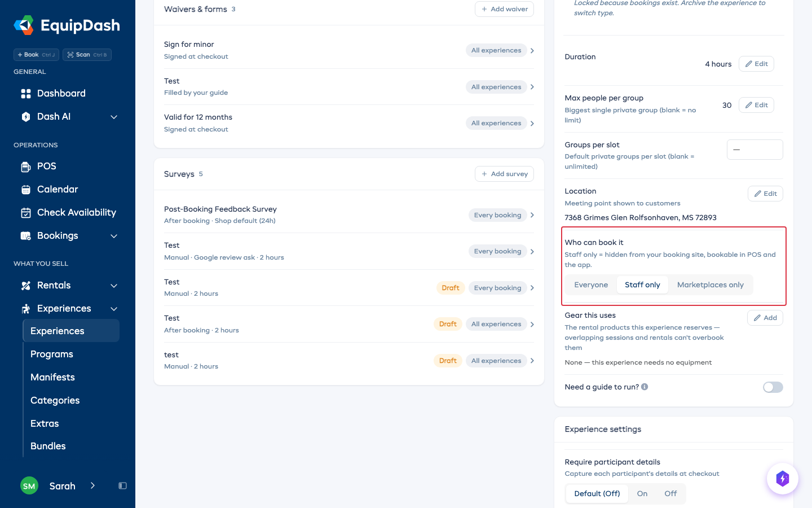The width and height of the screenshot is (812, 508).
Task: Click the Scan barcode icon
Action: click(70, 55)
